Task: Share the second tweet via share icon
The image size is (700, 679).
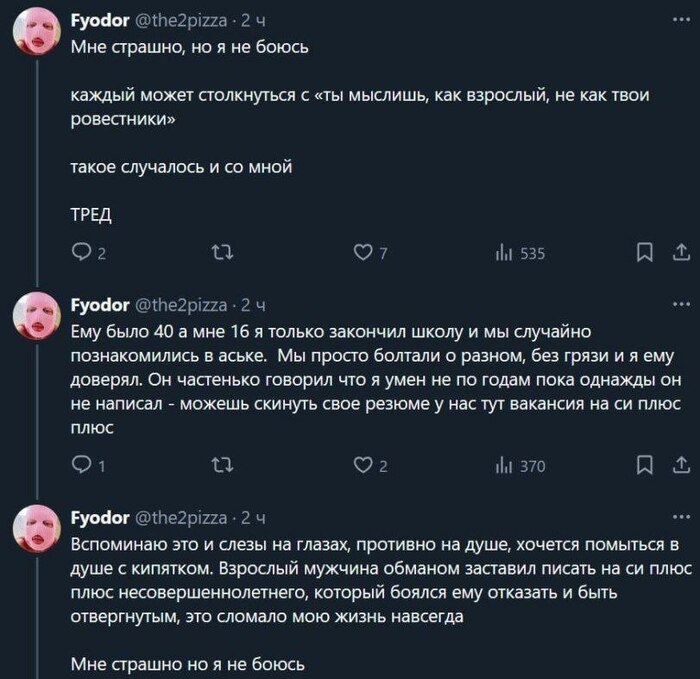Action: pos(681,465)
